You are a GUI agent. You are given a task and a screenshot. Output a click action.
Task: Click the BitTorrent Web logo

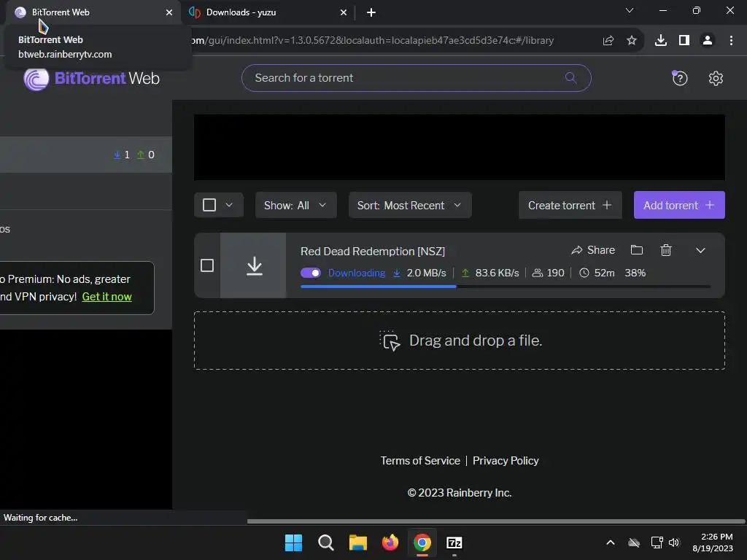pos(91,79)
